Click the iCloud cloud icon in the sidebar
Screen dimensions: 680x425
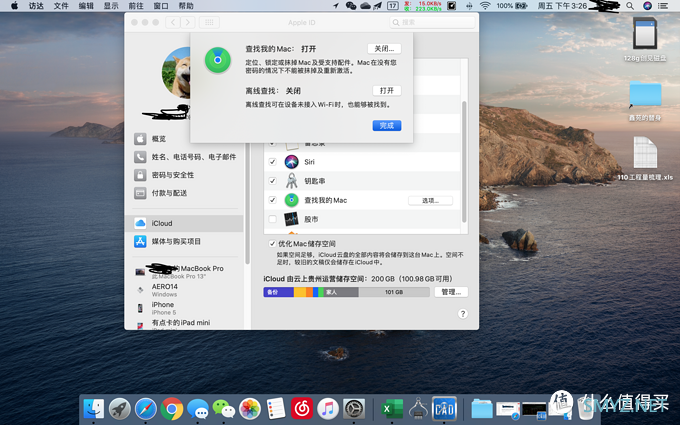point(140,223)
